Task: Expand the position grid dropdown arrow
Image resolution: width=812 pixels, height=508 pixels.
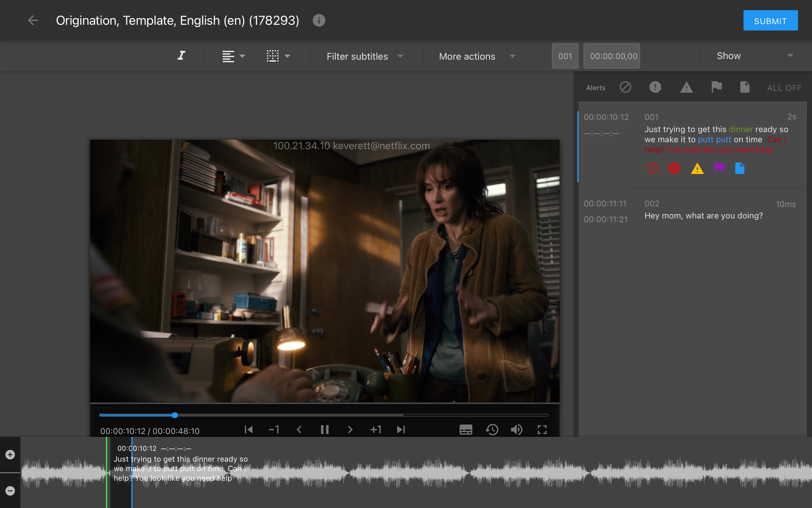Action: (287, 56)
